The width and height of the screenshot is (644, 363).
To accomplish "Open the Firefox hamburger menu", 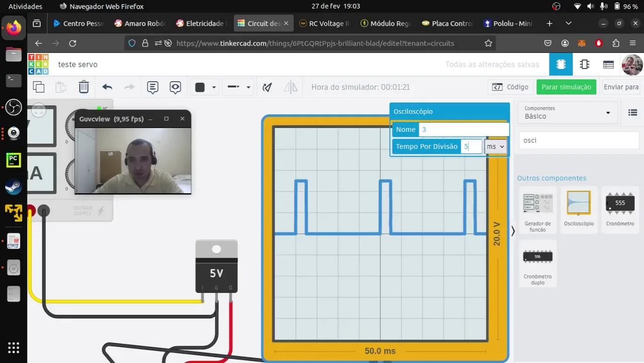I will coord(633,43).
